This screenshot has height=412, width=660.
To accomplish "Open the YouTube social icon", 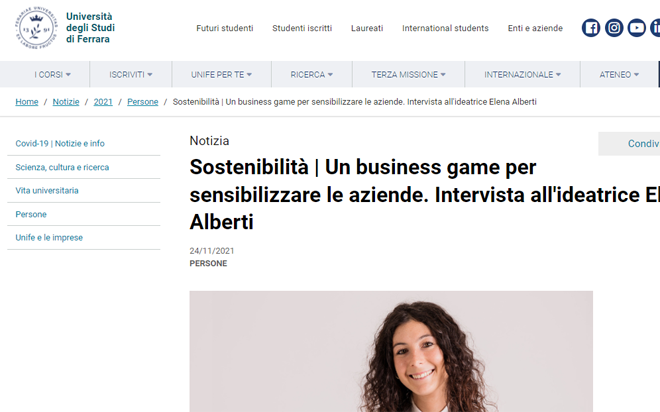I will coord(636,28).
